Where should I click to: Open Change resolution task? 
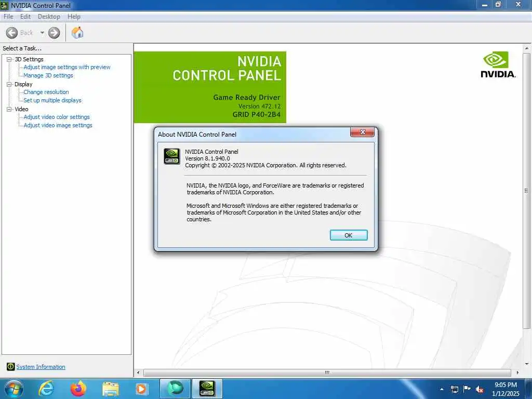[46, 92]
